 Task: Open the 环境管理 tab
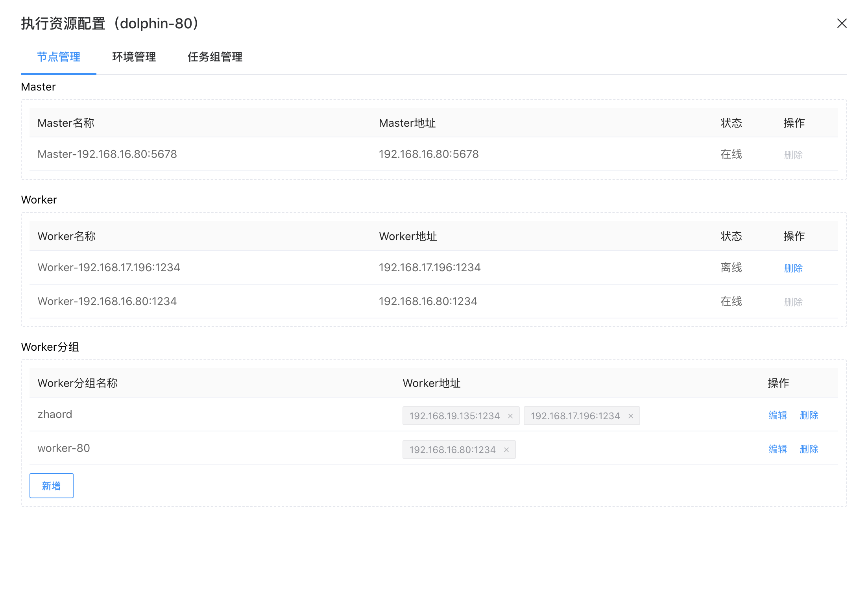pos(134,57)
